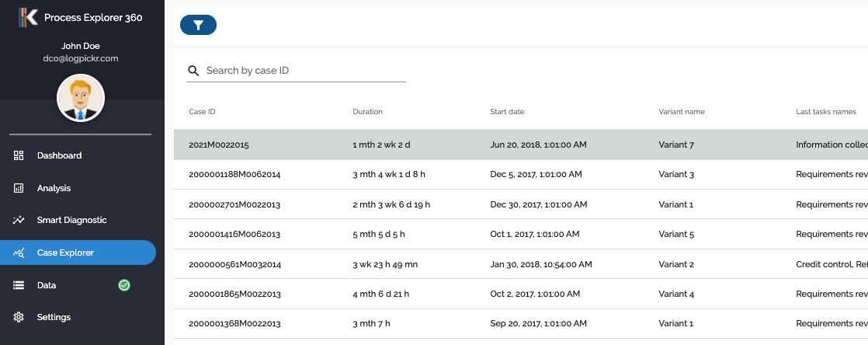Select case 2000001416M0062013

234,234
